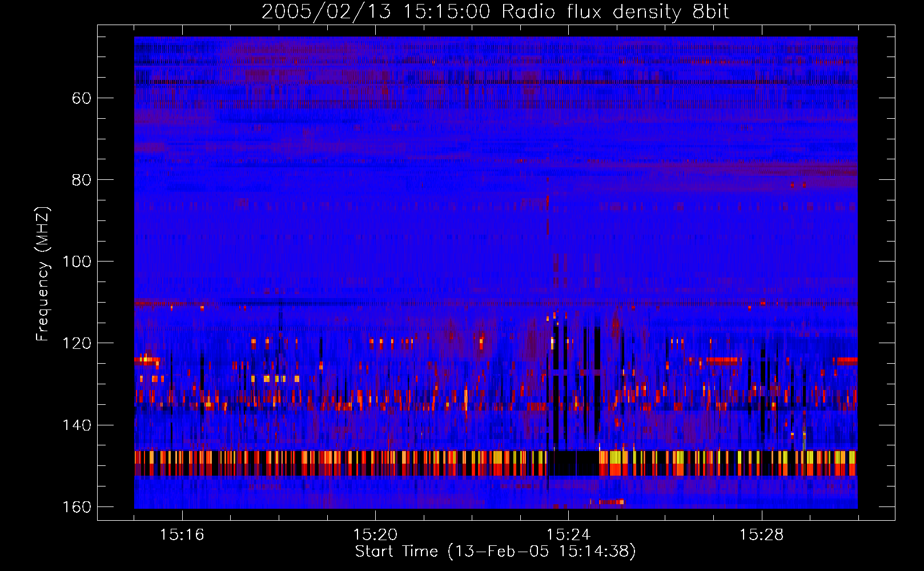Click the 15:16 time axis label
The width and height of the screenshot is (924, 571).
point(182,535)
